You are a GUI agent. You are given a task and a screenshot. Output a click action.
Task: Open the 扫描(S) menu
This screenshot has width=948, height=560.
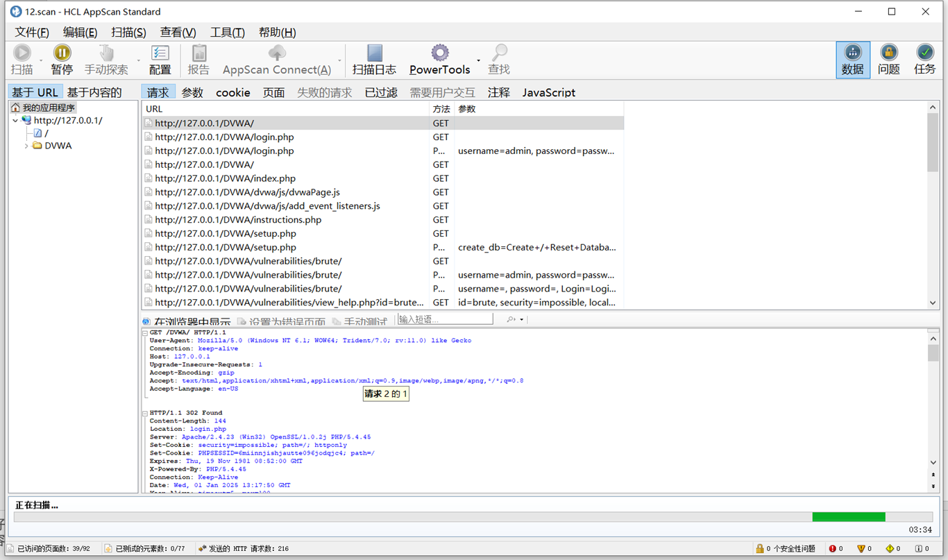click(x=128, y=33)
